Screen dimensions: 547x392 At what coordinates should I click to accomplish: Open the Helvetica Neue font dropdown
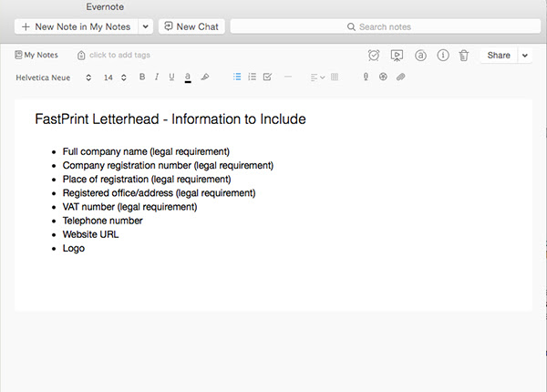point(54,77)
